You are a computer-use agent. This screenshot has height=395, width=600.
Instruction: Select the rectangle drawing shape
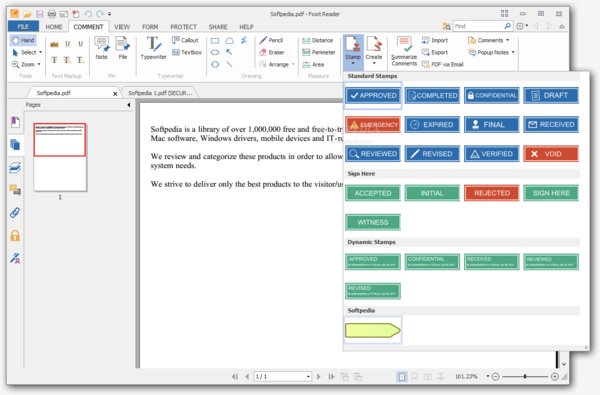215,41
